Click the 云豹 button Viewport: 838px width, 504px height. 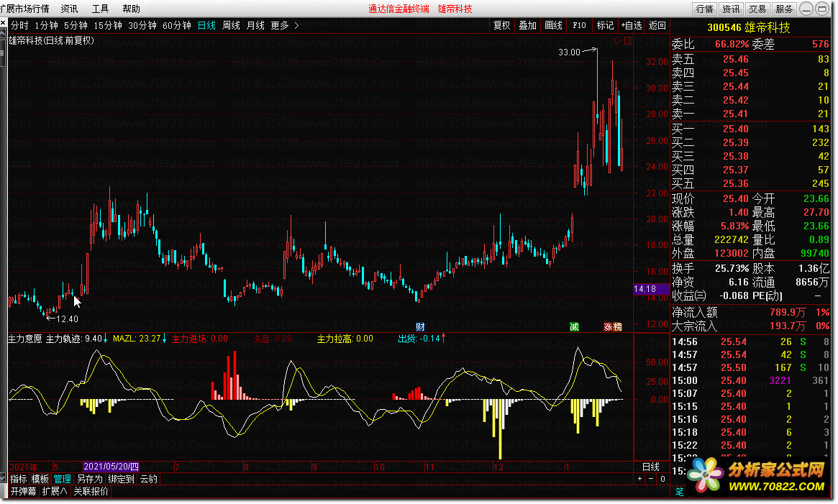coord(149,479)
